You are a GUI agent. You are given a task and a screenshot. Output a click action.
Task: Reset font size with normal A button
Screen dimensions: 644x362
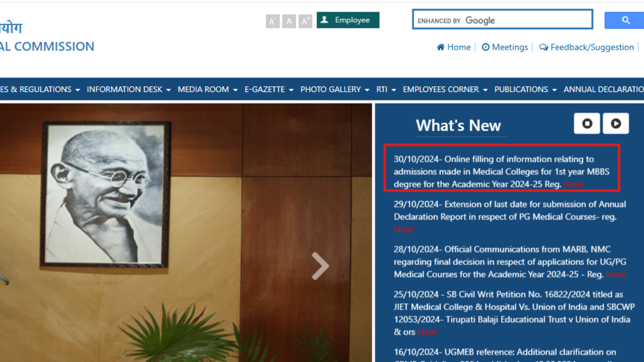(x=289, y=21)
